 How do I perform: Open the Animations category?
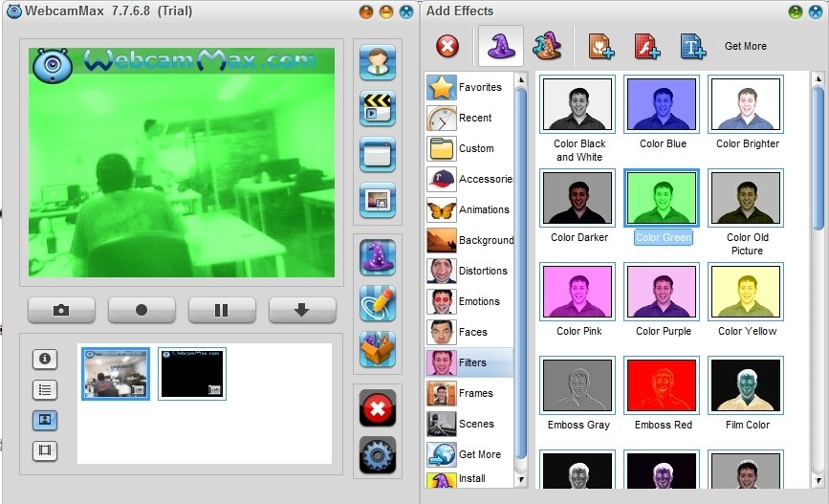coord(469,210)
